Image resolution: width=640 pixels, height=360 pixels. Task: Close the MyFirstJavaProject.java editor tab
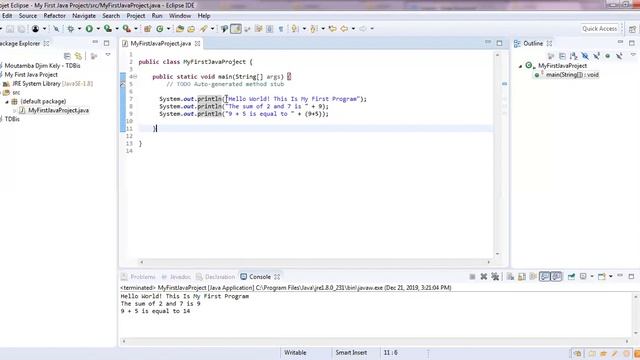[x=198, y=43]
